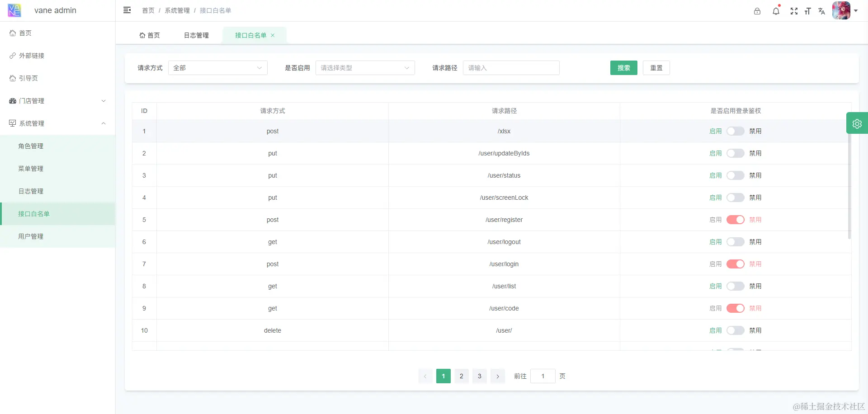Expand the 门店管理 sidebar menu

57,101
